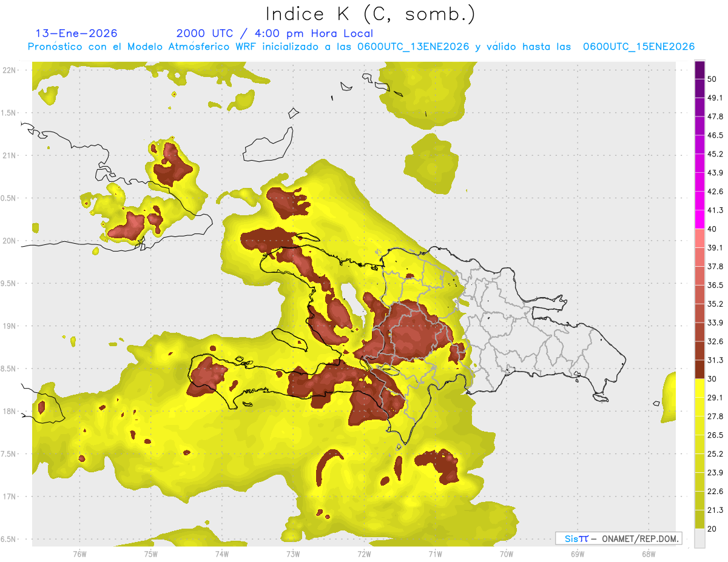The image size is (728, 562).
Task: Click the color scale value "29.1"
Action: (x=715, y=398)
